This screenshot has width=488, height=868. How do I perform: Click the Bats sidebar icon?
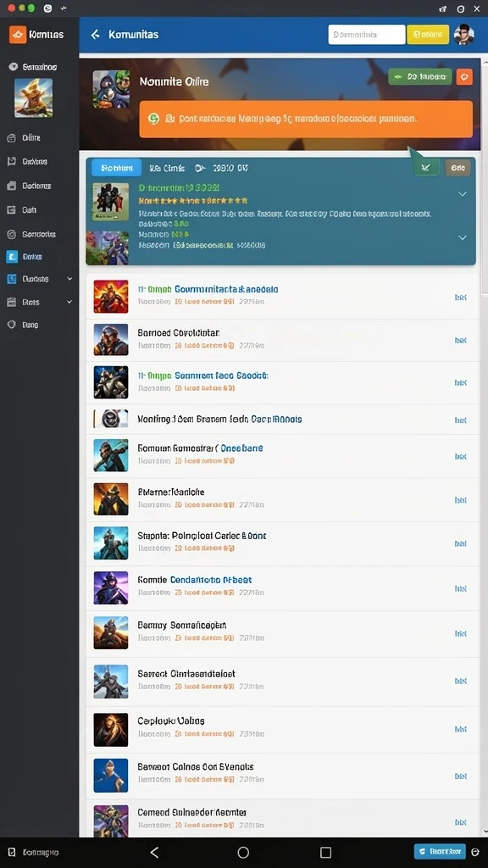pyautogui.click(x=11, y=303)
